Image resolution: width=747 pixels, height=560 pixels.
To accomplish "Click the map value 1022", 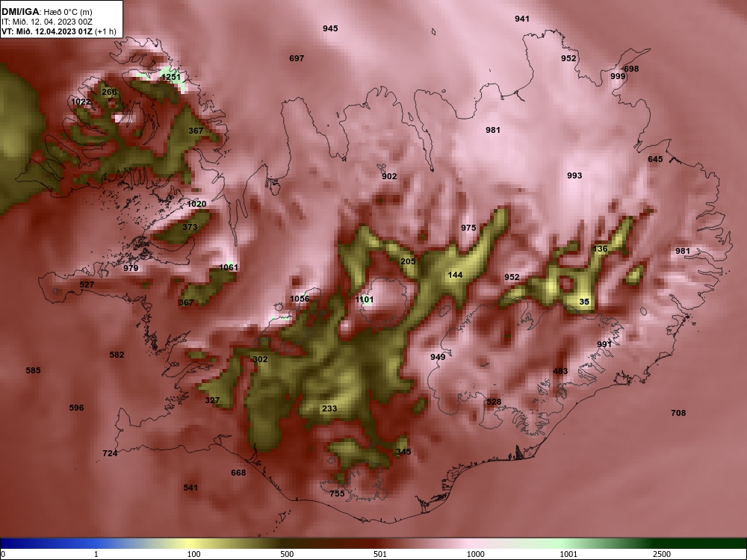I will pyautogui.click(x=81, y=102).
